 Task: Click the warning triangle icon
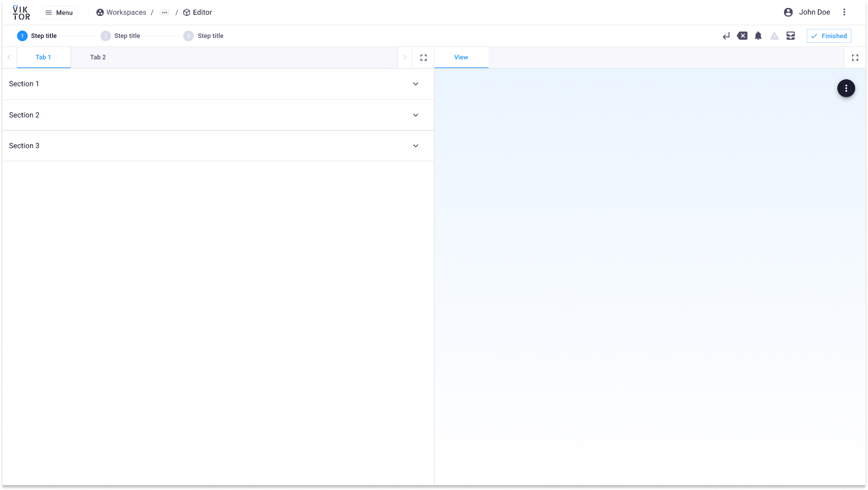coord(774,36)
